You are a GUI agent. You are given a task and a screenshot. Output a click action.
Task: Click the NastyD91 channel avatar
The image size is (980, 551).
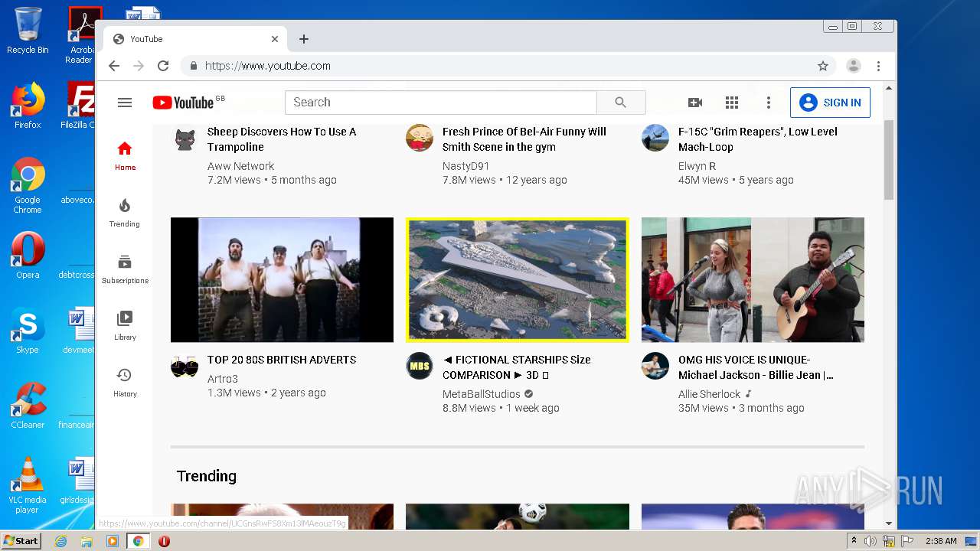(x=420, y=138)
